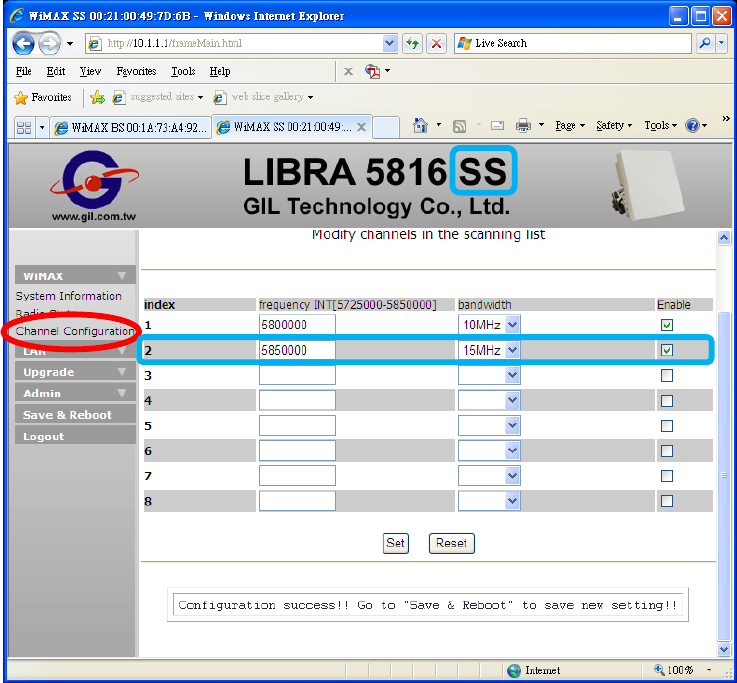Expand the Upgrade sidebar section
Screen dimensions: 737x683
75,372
